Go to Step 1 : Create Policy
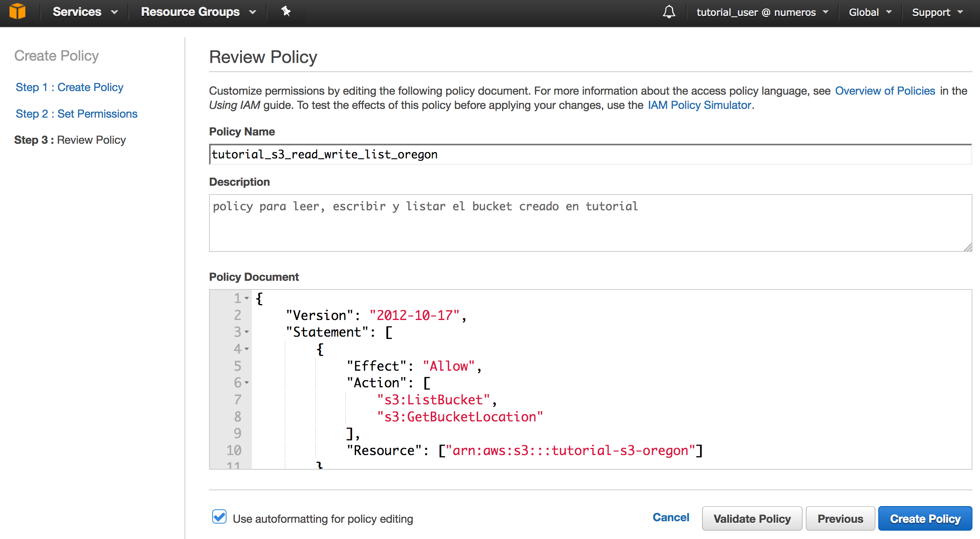Screen dimensions: 980x539 click(x=69, y=87)
